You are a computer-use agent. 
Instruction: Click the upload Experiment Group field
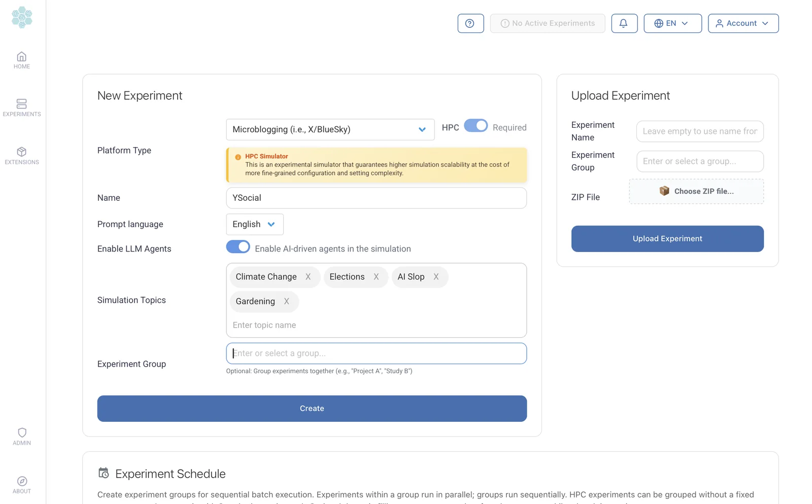[x=700, y=161]
